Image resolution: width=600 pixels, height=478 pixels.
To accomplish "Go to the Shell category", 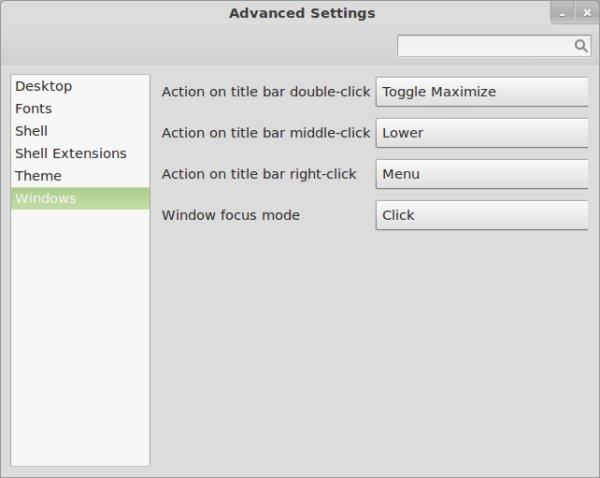I will point(32,131).
